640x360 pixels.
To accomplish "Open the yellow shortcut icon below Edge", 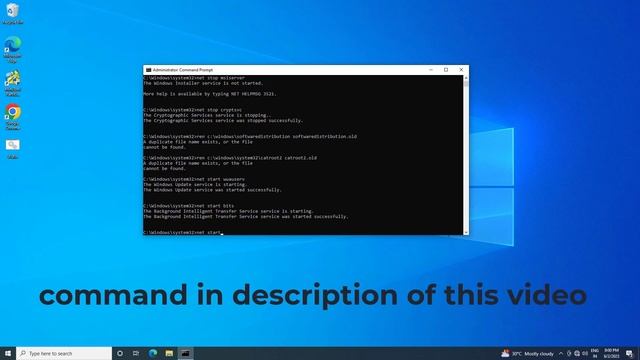I will click(x=12, y=83).
